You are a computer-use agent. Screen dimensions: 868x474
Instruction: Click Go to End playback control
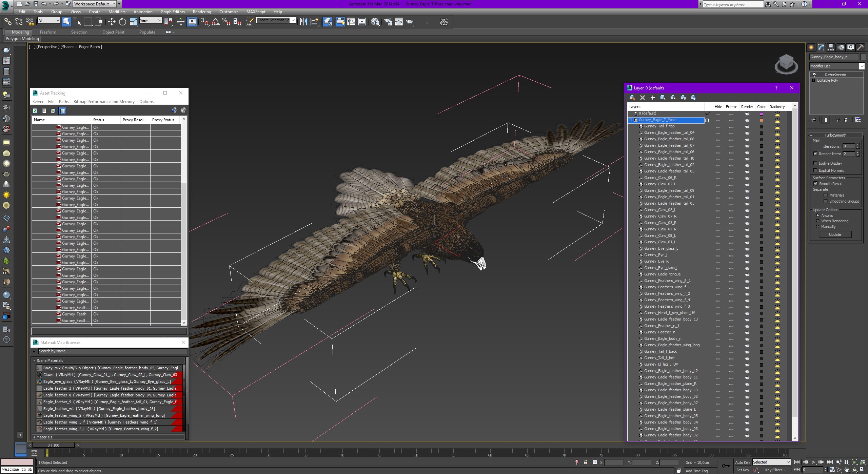(829, 462)
